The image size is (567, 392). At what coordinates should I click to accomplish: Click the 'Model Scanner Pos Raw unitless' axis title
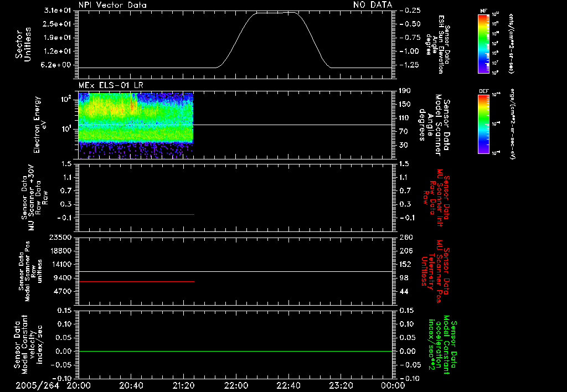(30, 271)
